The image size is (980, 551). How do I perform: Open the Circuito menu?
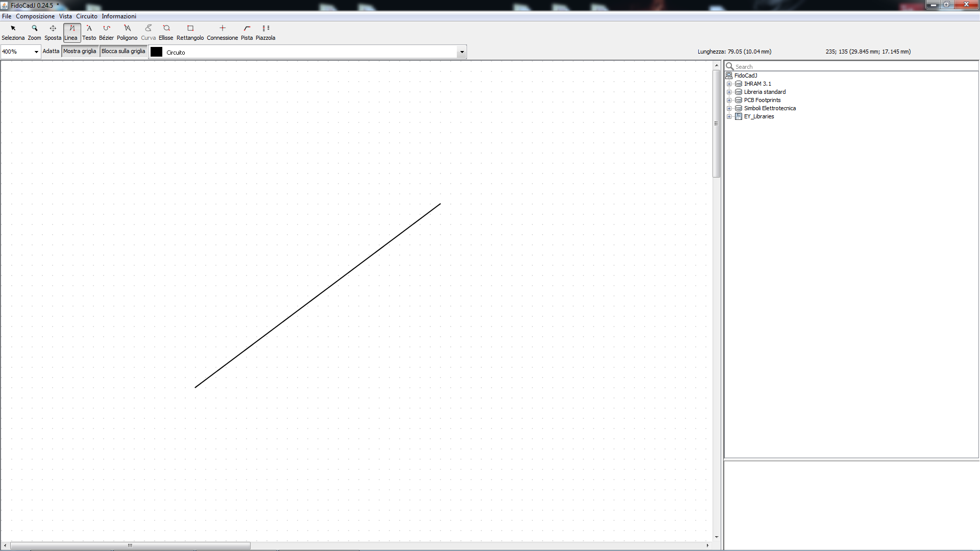click(x=86, y=16)
